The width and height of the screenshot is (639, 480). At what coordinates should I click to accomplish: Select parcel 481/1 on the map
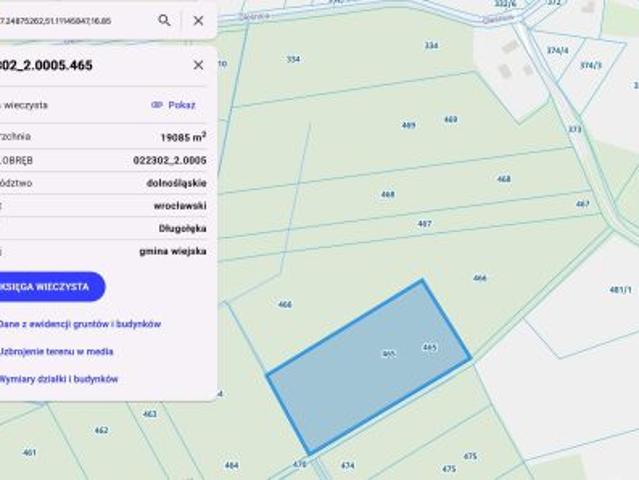click(618, 289)
